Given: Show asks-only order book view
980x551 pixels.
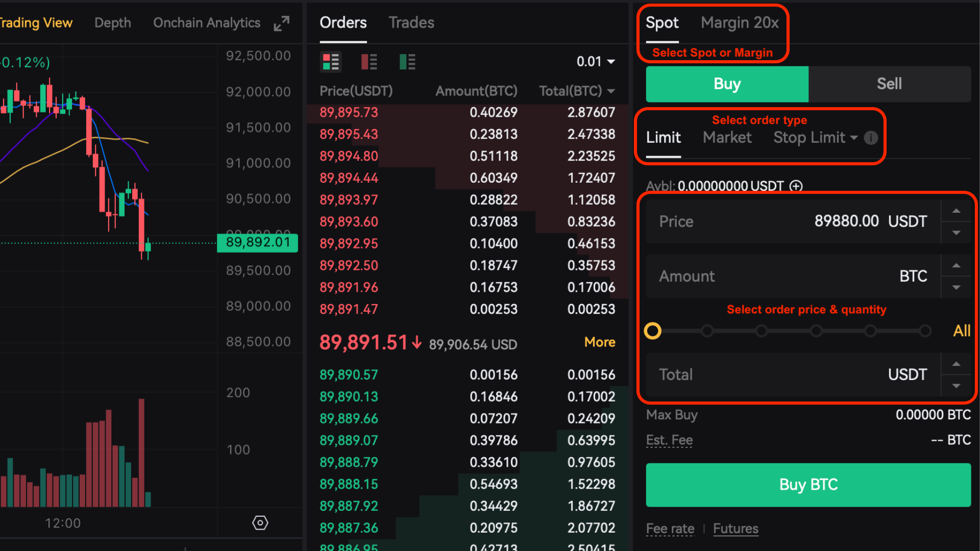Looking at the screenshot, I should click(369, 61).
